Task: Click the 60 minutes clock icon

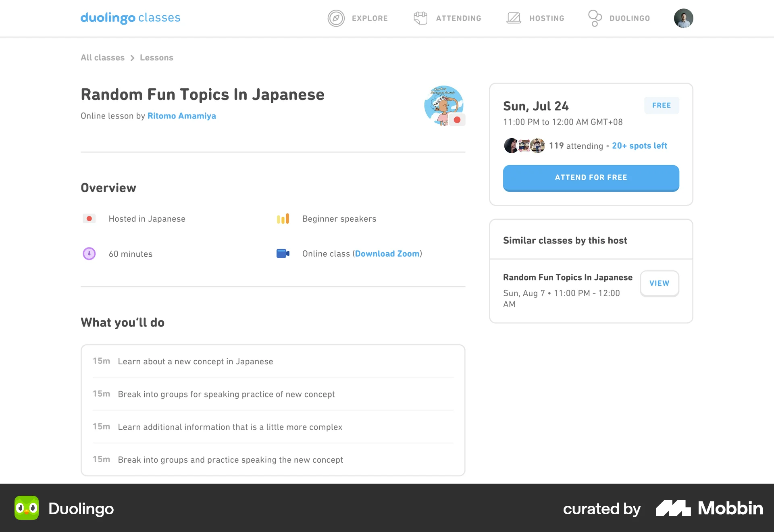Action: [89, 254]
